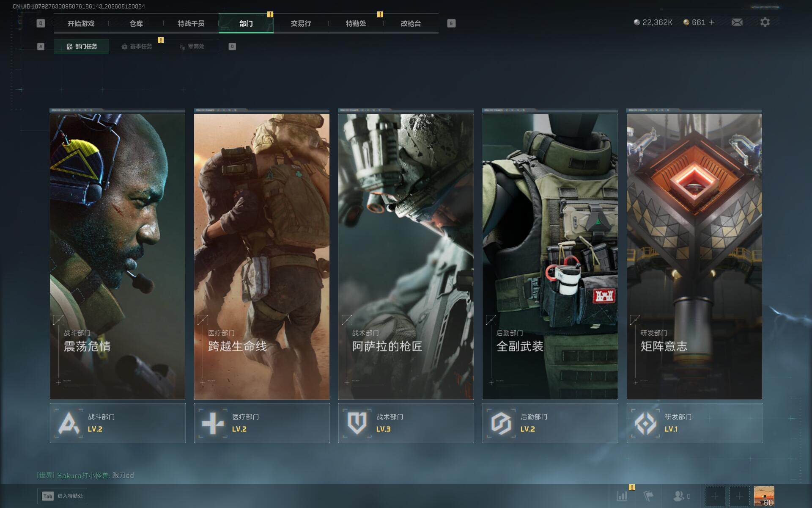Select the 战术部门 shield emblem
812x508 pixels.
357,423
